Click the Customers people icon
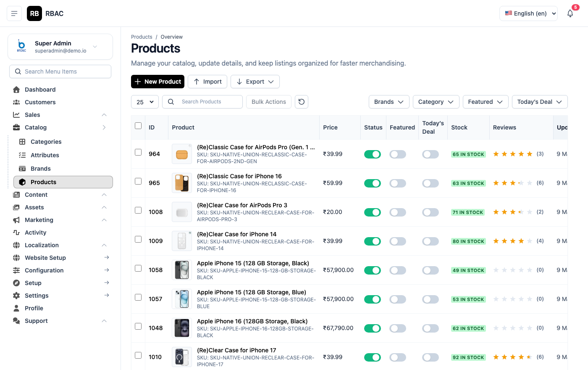Screen dimensions: 588x370 (x=16, y=102)
